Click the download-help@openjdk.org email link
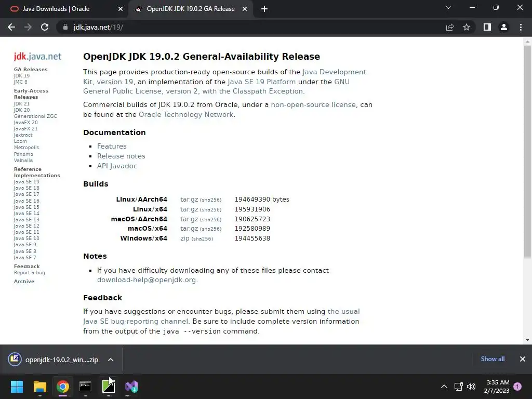The height and width of the screenshot is (399, 532). pyautogui.click(x=147, y=280)
